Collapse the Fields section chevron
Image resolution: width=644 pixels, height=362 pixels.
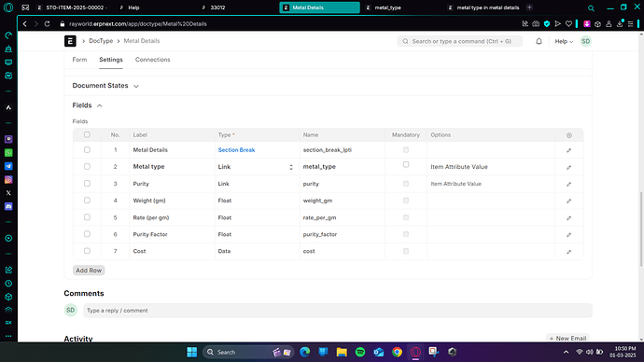(99, 105)
